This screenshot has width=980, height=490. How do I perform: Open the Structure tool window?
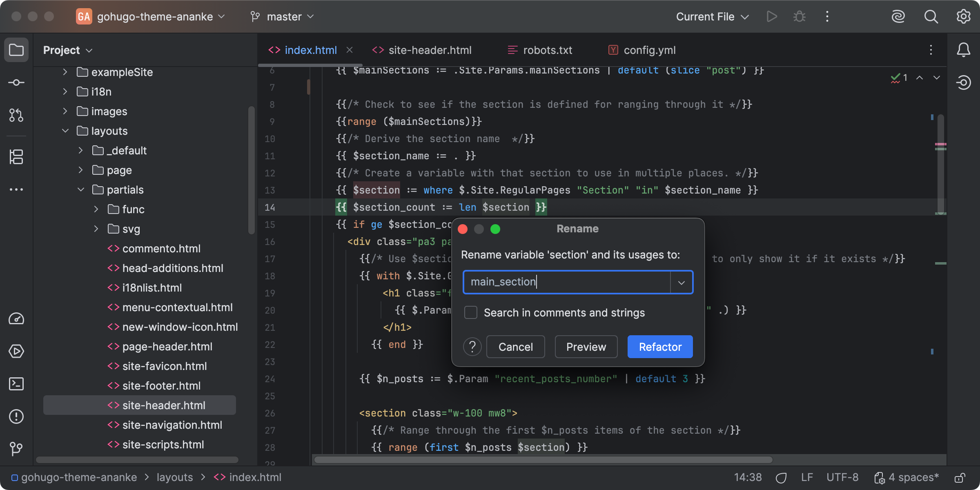click(x=16, y=157)
